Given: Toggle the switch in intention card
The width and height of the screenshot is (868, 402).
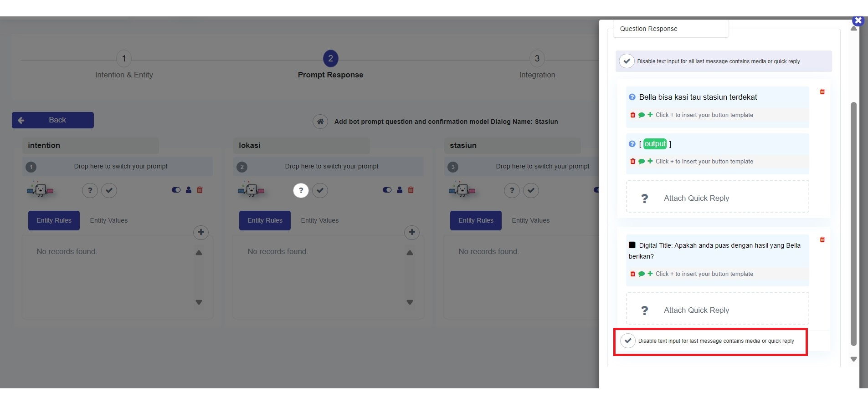Looking at the screenshot, I should tap(176, 190).
